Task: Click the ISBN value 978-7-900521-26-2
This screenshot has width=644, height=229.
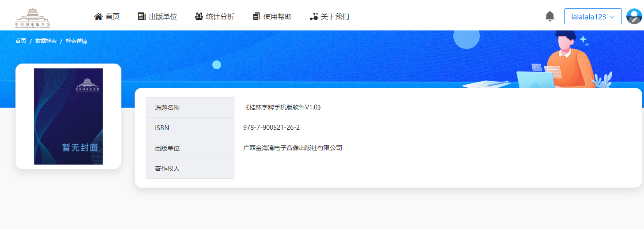Action: click(x=271, y=128)
